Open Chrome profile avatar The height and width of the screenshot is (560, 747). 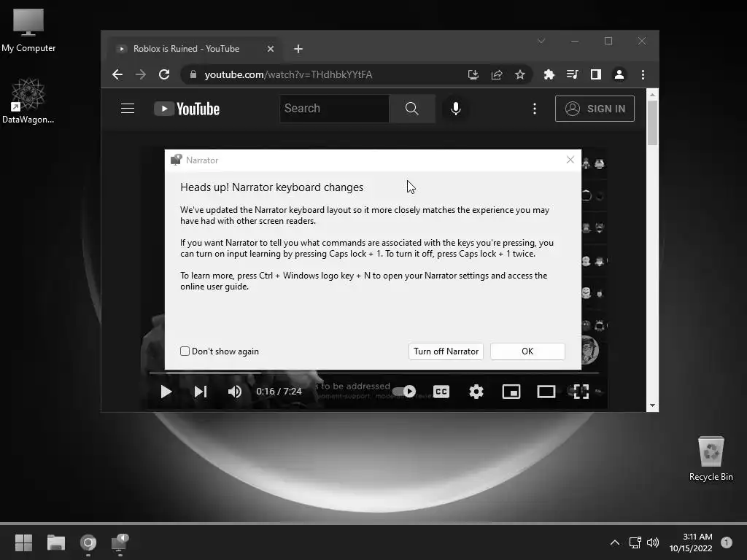click(x=619, y=75)
